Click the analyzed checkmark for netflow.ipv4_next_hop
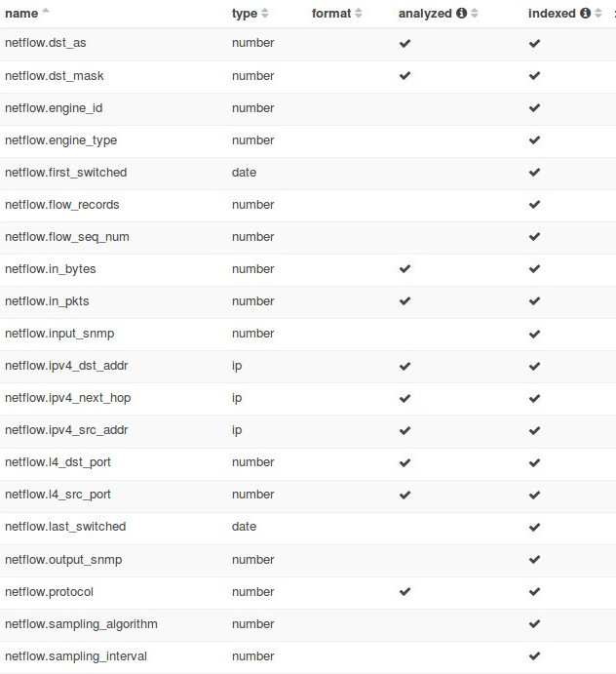616x674 pixels. click(x=405, y=398)
